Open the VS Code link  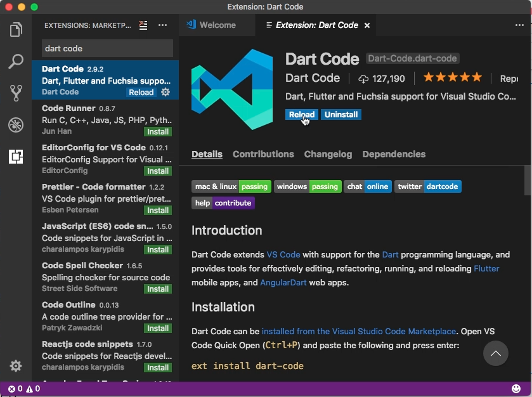click(283, 255)
